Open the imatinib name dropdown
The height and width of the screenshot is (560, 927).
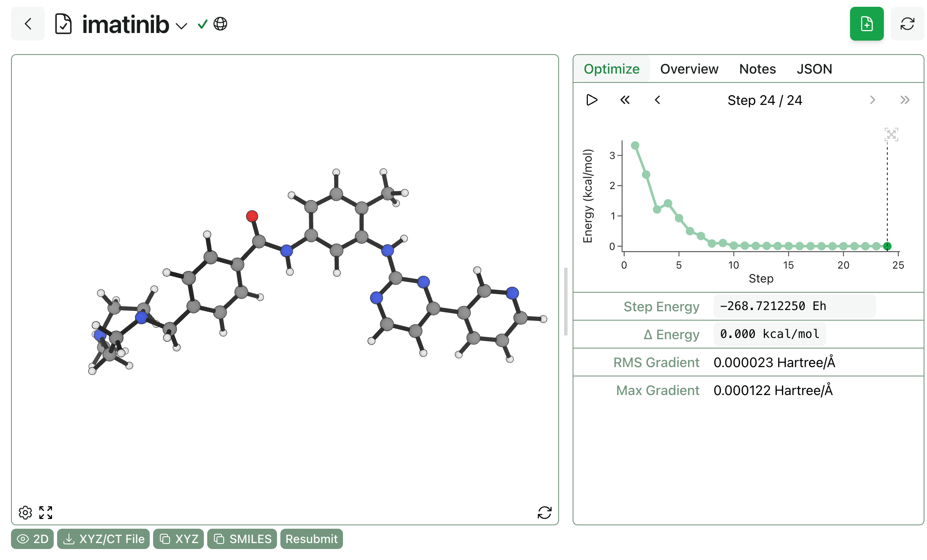181,26
